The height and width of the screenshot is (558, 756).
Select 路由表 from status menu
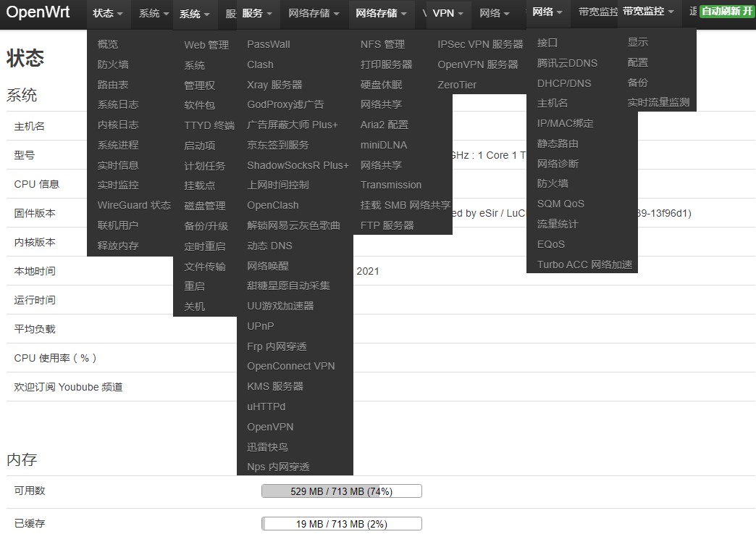point(113,85)
